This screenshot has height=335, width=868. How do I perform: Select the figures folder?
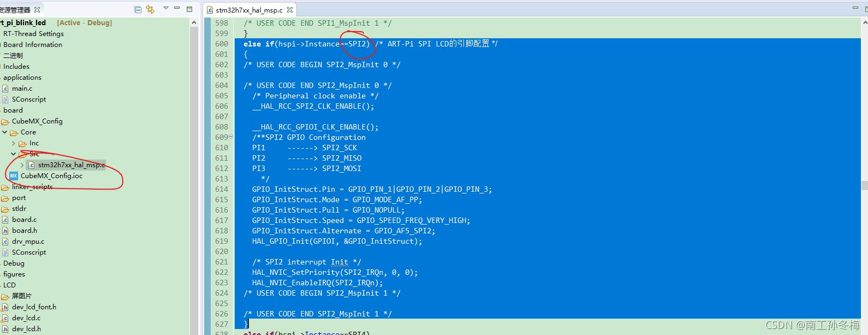click(x=14, y=274)
